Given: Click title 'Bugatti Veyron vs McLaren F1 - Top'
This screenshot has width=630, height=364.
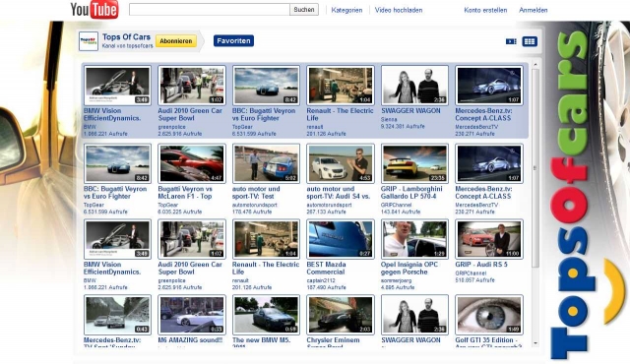Looking at the screenshot, I should click(185, 192).
